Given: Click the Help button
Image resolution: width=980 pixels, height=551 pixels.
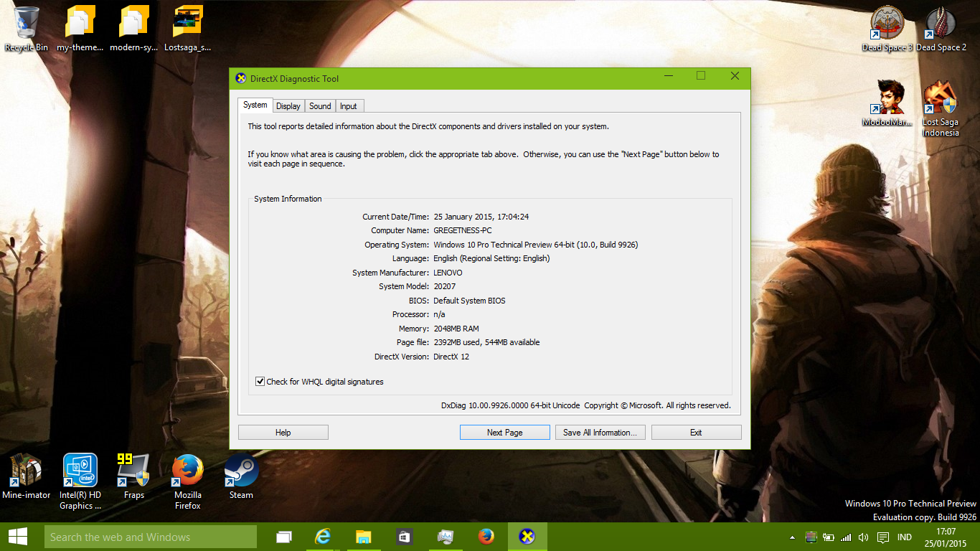Looking at the screenshot, I should [283, 433].
